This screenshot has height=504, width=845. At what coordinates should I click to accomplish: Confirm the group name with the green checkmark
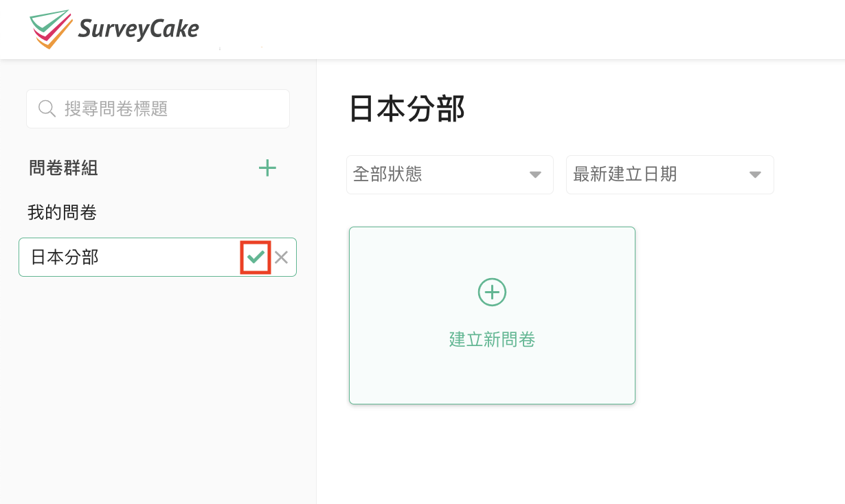256,257
